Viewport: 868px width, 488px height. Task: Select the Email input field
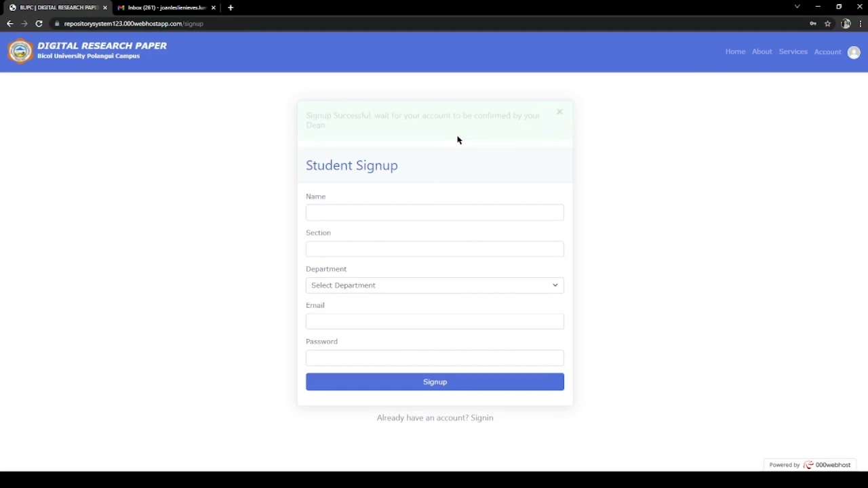tap(435, 321)
